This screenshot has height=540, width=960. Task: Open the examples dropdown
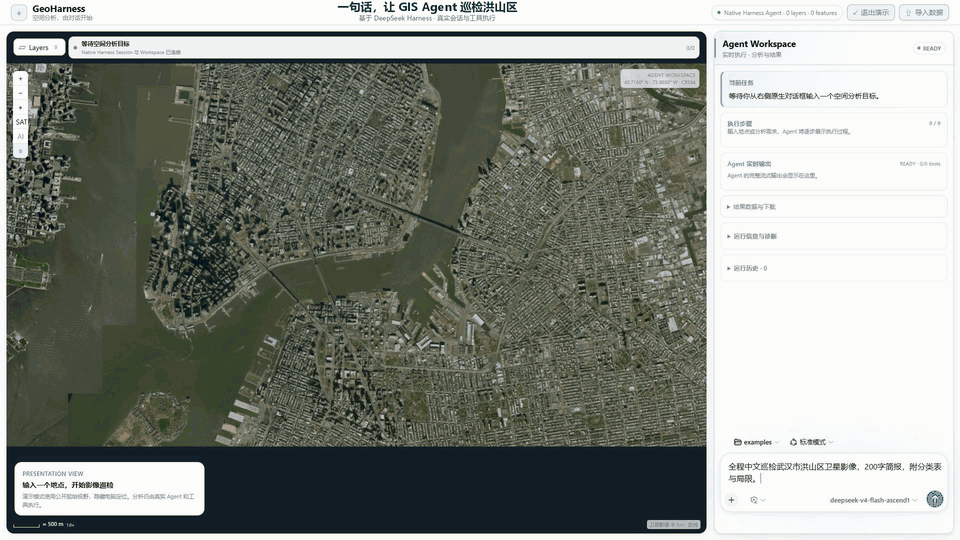pyautogui.click(x=756, y=442)
